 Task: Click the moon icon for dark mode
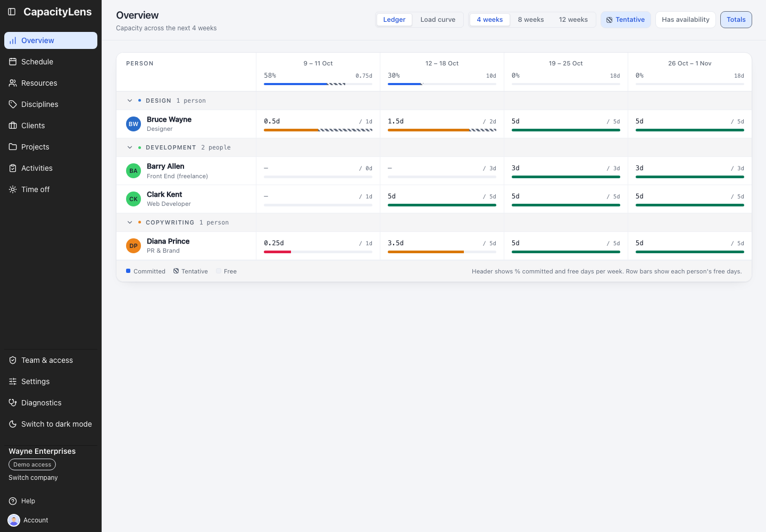(13, 424)
